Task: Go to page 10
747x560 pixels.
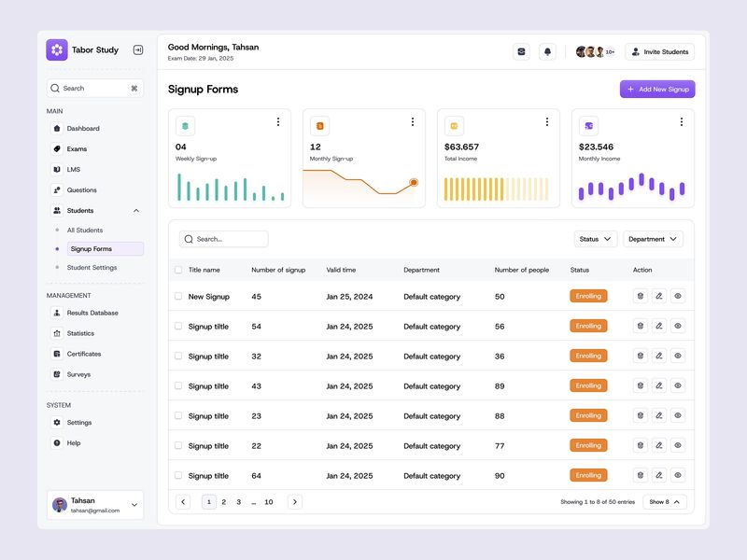Action: pos(269,502)
